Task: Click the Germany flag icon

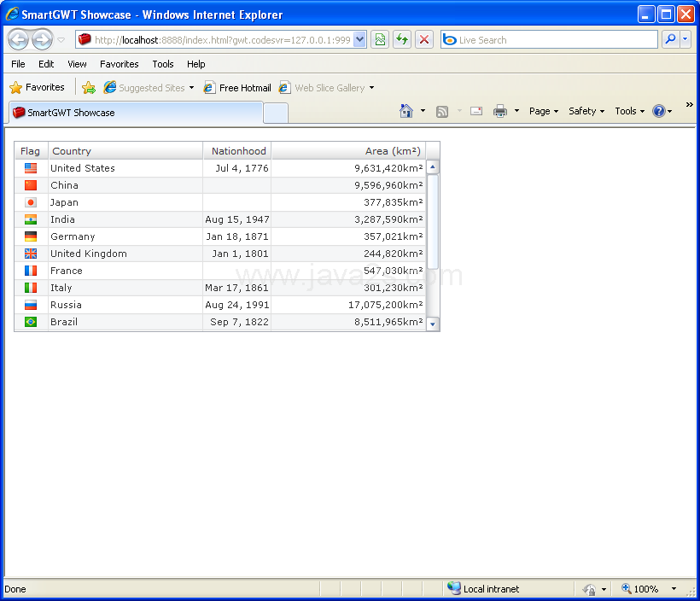Action: click(31, 236)
